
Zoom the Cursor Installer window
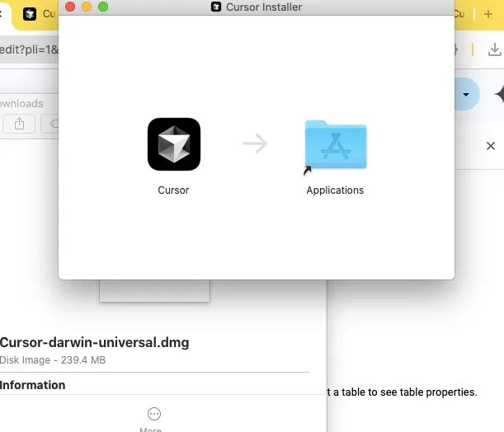click(103, 7)
